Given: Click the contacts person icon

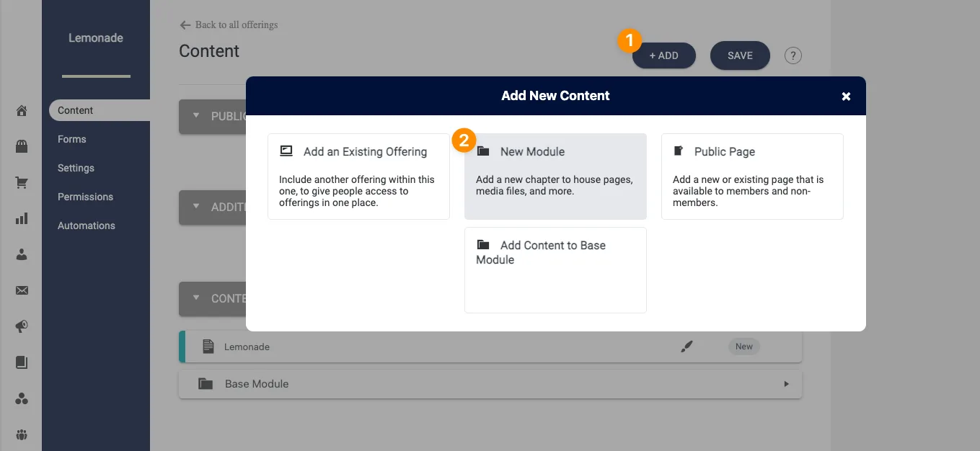Looking at the screenshot, I should [x=21, y=254].
